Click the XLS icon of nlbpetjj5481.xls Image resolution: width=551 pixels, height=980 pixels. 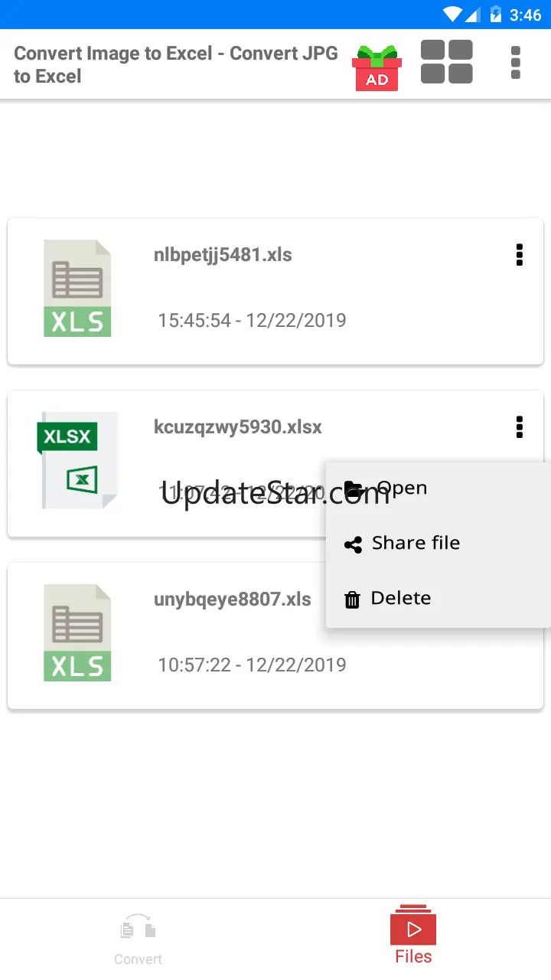click(x=77, y=289)
